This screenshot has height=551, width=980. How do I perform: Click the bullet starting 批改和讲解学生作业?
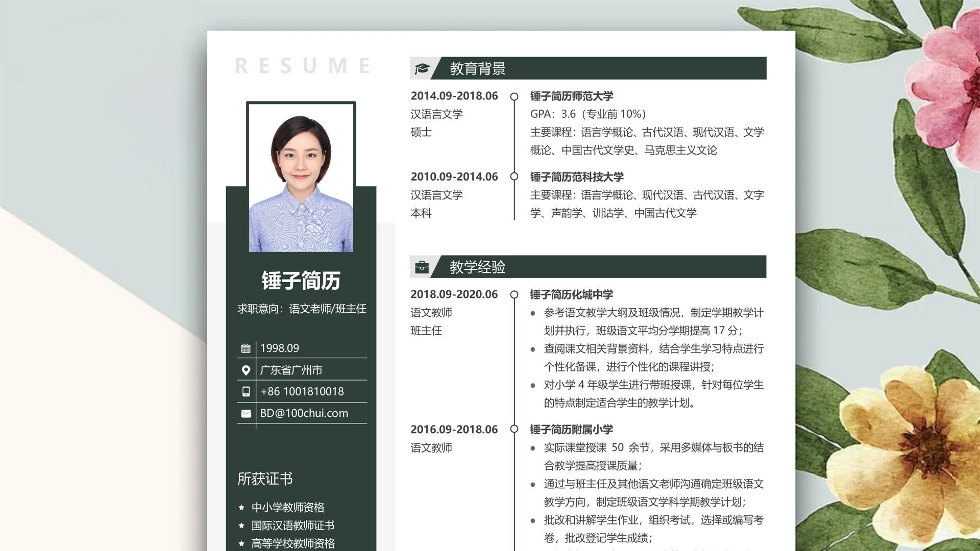pyautogui.click(x=647, y=529)
